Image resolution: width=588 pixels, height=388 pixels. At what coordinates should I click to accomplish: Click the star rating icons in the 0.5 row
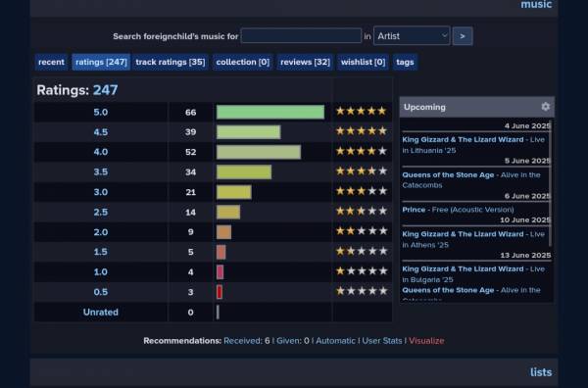pyautogui.click(x=361, y=291)
